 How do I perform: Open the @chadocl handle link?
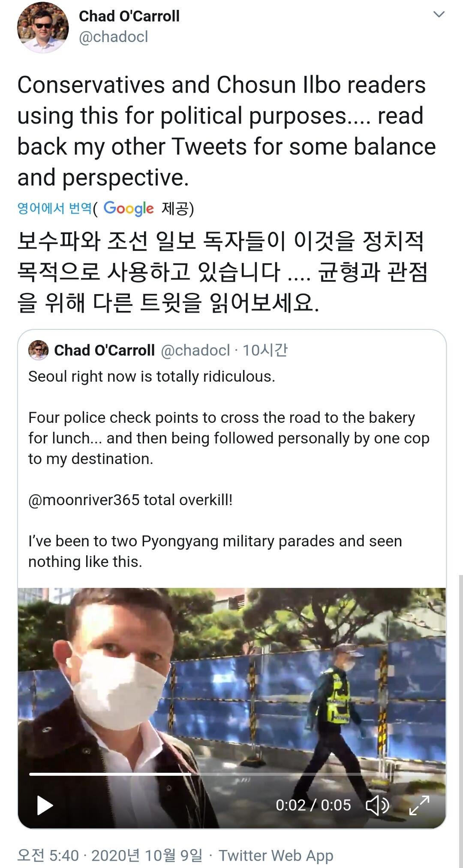(x=114, y=37)
